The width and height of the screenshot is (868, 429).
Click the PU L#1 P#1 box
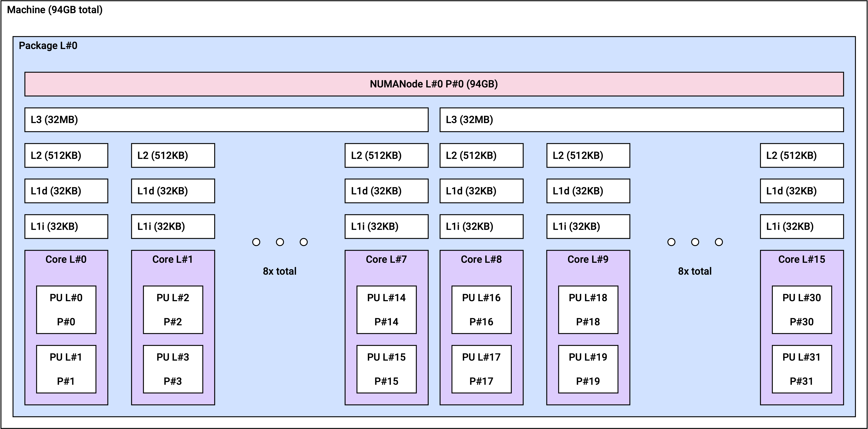(x=66, y=369)
